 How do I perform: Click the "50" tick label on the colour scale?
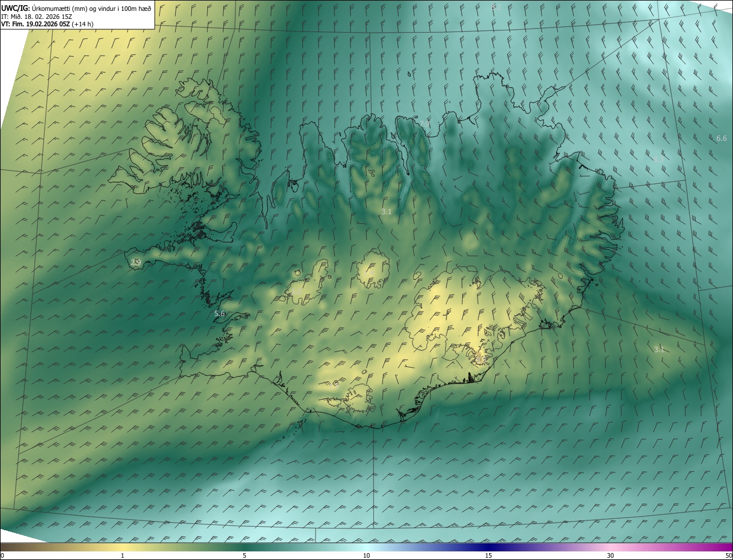(728, 555)
